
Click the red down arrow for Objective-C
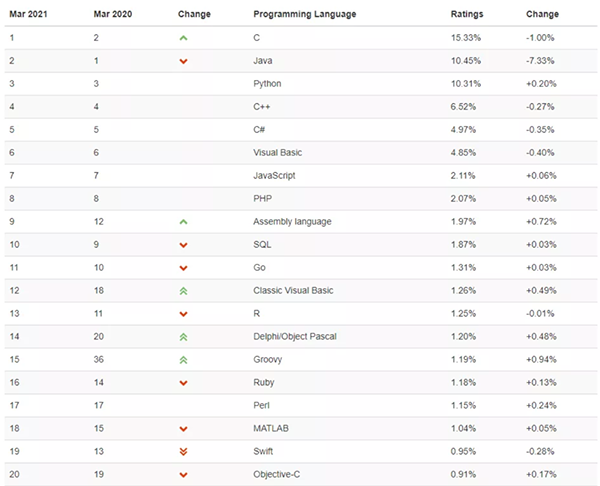(x=183, y=475)
